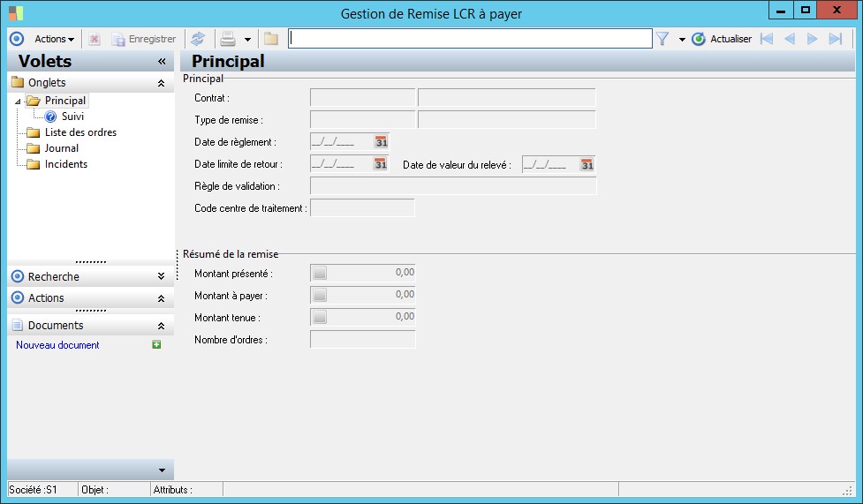Focus the toolbar search text box
This screenshot has height=504, width=863.
pyautogui.click(x=470, y=39)
